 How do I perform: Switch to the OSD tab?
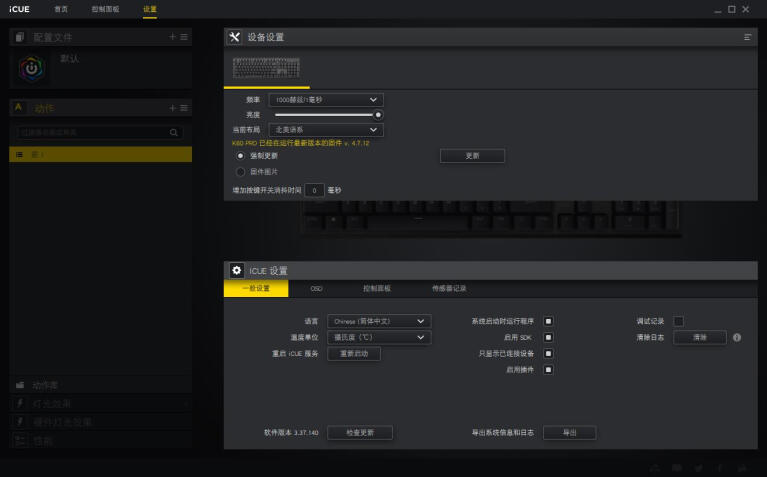tap(316, 288)
